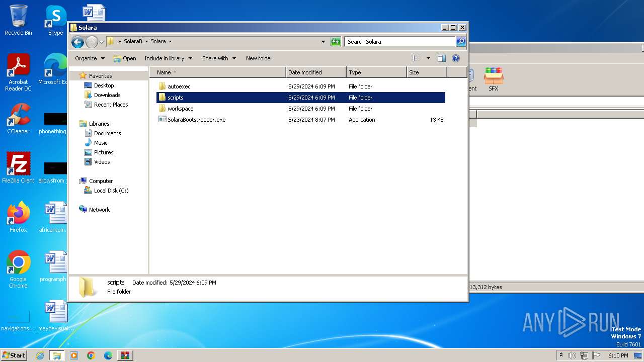Open the Organize menu
This screenshot has height=362, width=644.
90,58
